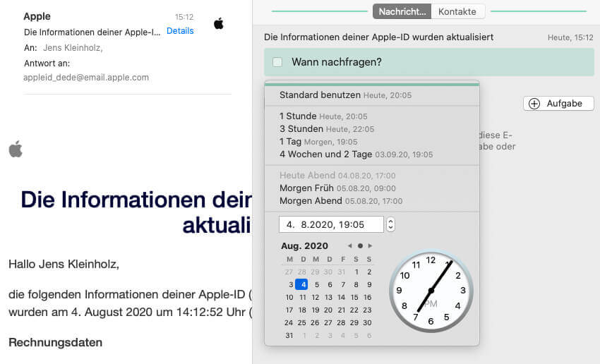
Task: Select the 1 Stunde reminder option
Action: (x=372, y=116)
